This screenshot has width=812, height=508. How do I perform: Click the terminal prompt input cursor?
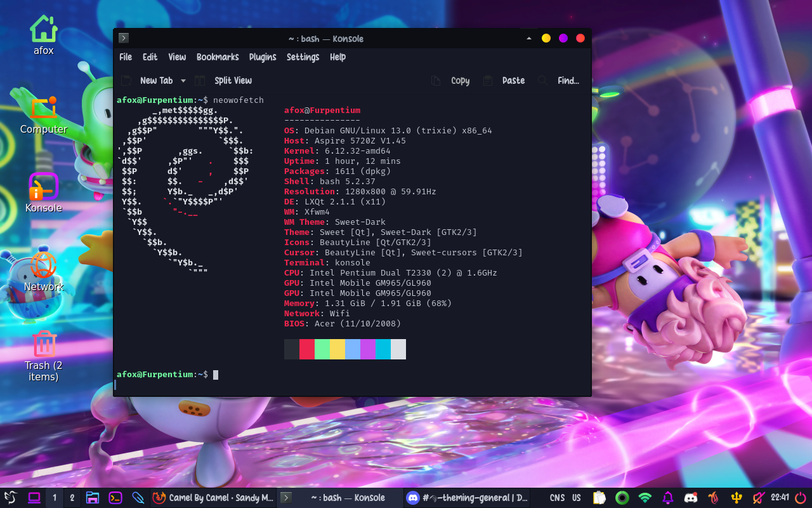(x=216, y=375)
